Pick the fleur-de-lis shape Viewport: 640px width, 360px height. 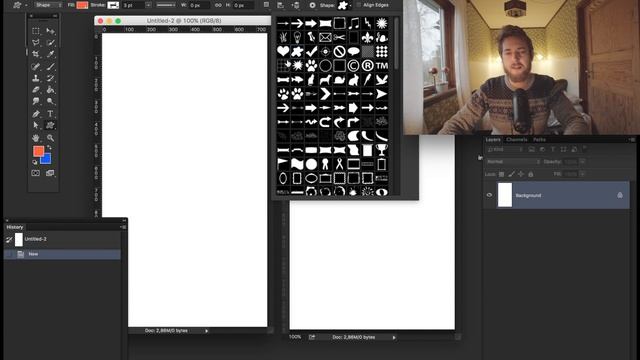pyautogui.click(x=367, y=38)
